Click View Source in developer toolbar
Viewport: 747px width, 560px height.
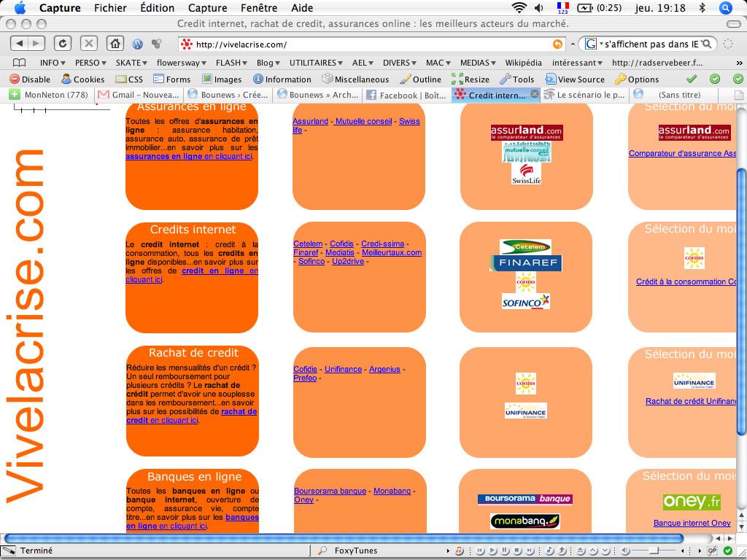pyautogui.click(x=575, y=79)
